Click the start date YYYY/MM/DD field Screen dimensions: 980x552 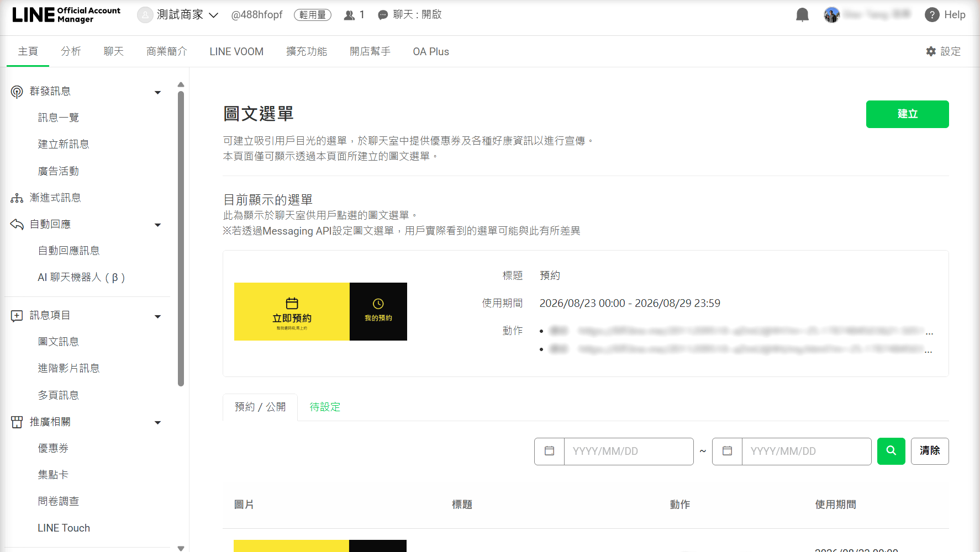[x=629, y=451]
